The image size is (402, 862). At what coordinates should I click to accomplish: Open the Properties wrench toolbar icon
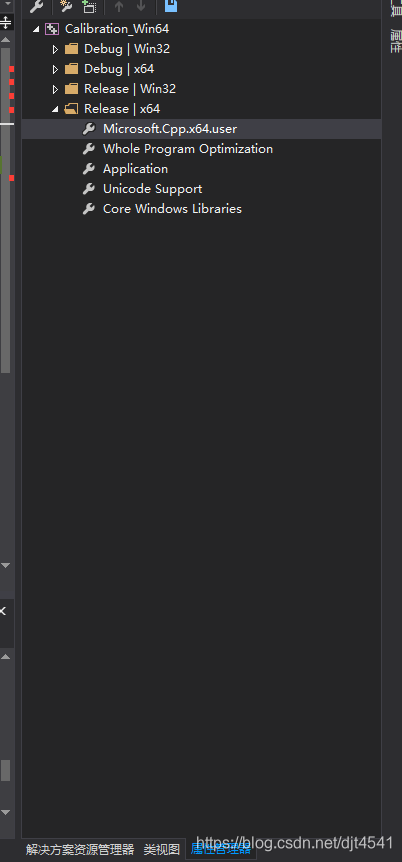[x=36, y=7]
